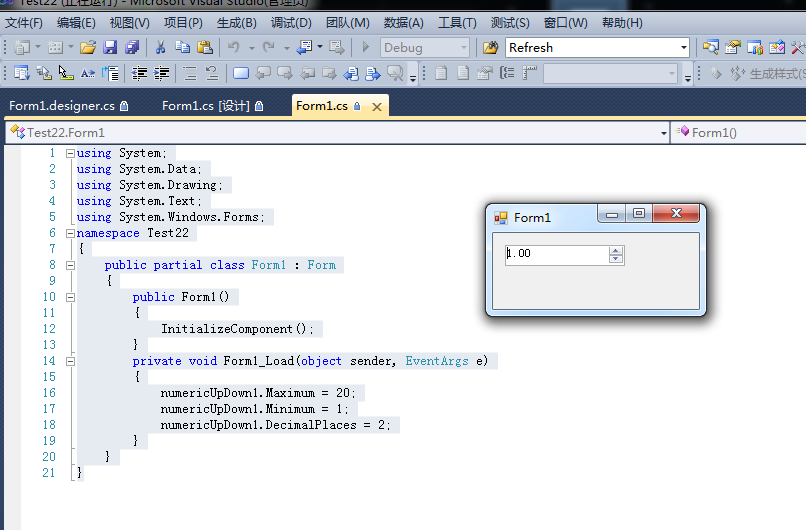This screenshot has width=806, height=530.
Task: Open the 工具(T) menu
Action: point(457,23)
